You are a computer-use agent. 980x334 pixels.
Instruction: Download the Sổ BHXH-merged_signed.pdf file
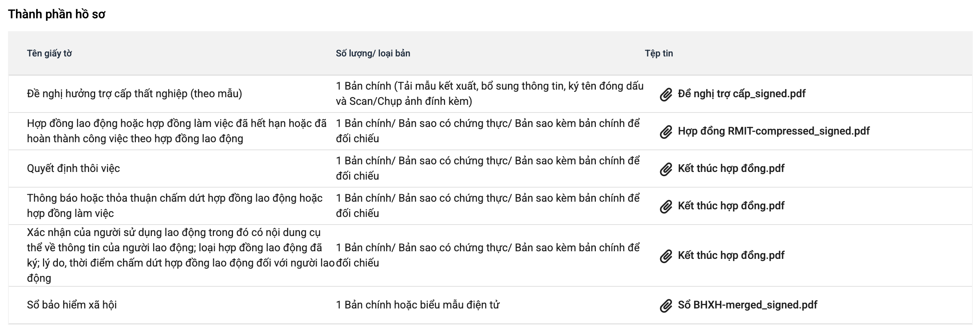click(x=747, y=305)
